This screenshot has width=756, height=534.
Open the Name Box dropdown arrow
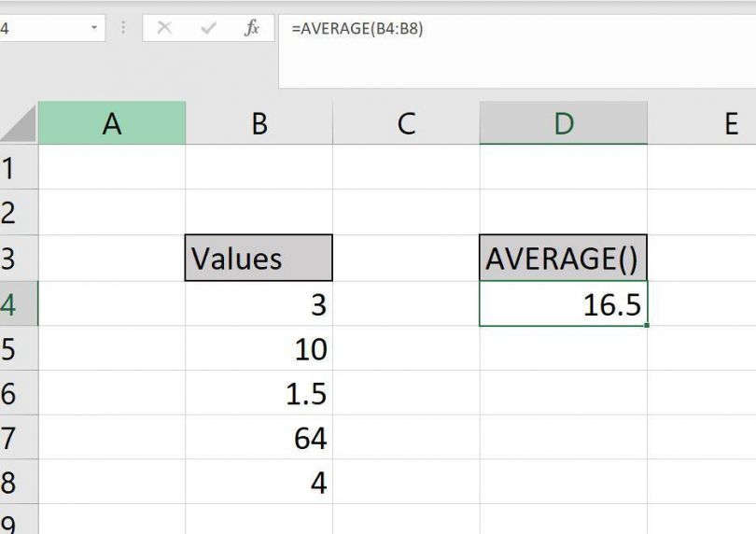click(94, 28)
